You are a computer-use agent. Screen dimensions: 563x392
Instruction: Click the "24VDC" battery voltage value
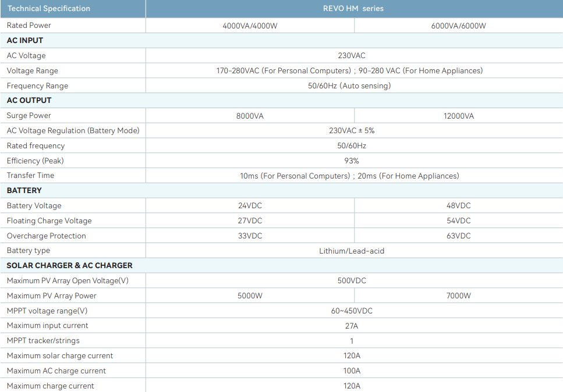pos(250,205)
